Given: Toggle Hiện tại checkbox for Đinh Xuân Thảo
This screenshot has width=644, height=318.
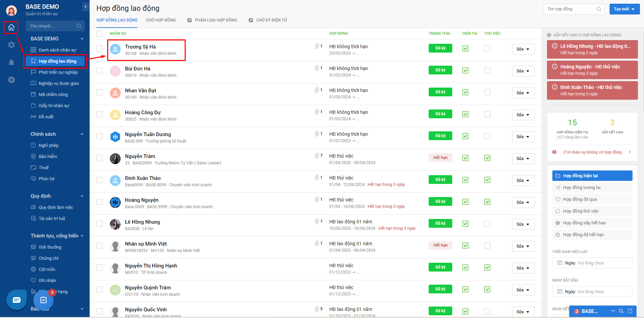Looking at the screenshot, I should pos(465,180).
